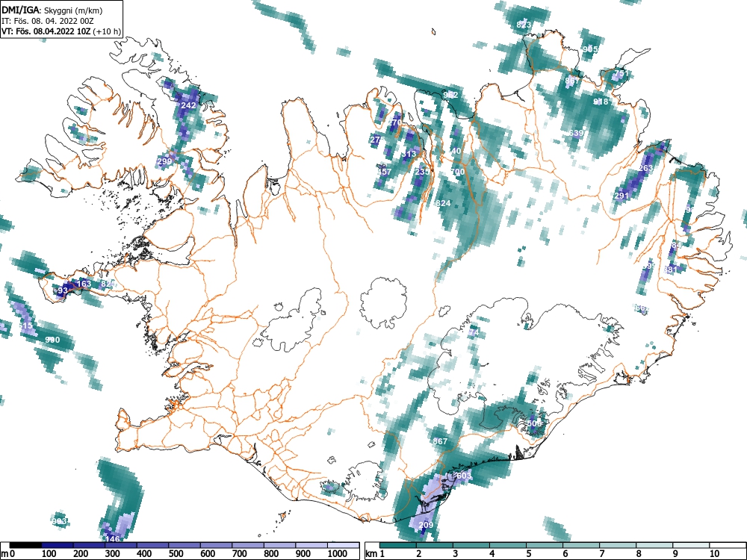Screen dimensions: 747x560
Task: Click the '400' label in the m legend
Action: 144,553
